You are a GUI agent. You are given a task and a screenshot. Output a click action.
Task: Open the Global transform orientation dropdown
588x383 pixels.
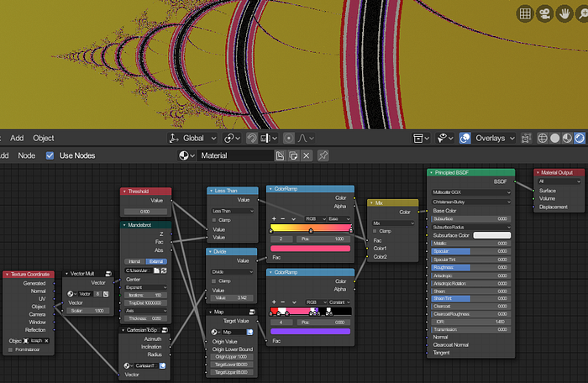(x=192, y=139)
